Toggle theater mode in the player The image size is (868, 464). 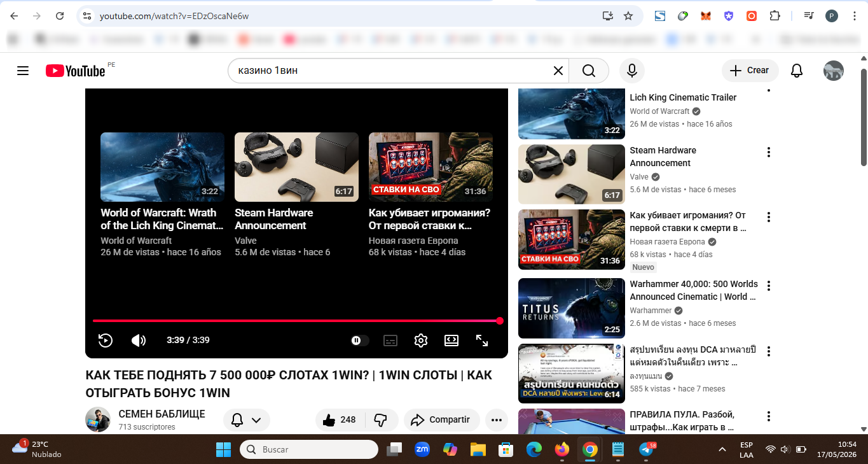(x=451, y=341)
